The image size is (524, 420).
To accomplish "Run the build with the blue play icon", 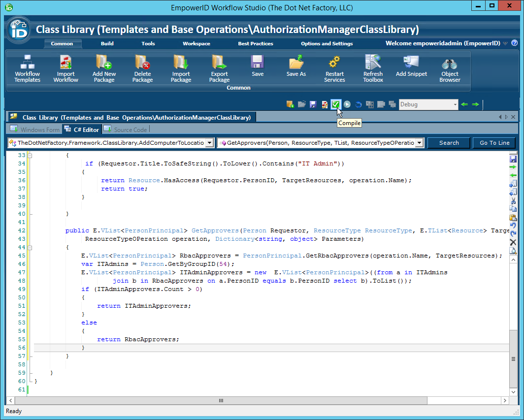I will coord(347,104).
